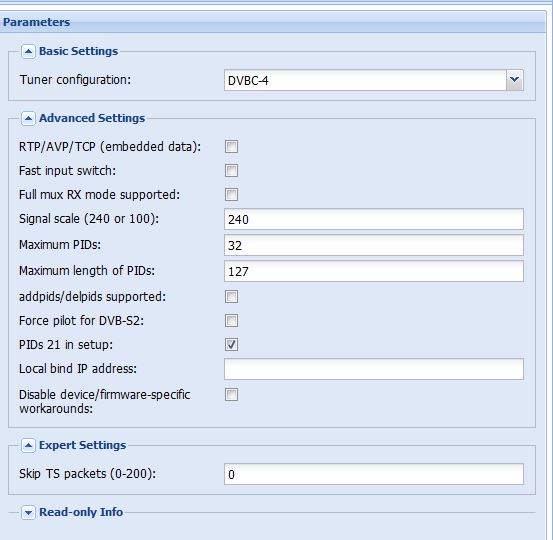This screenshot has height=540, width=553.
Task: Collapse the Advanced Settings section arrow
Action: pyautogui.click(x=28, y=119)
